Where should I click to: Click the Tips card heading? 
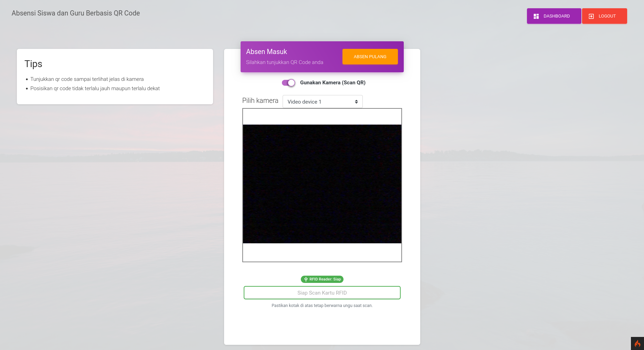click(33, 64)
